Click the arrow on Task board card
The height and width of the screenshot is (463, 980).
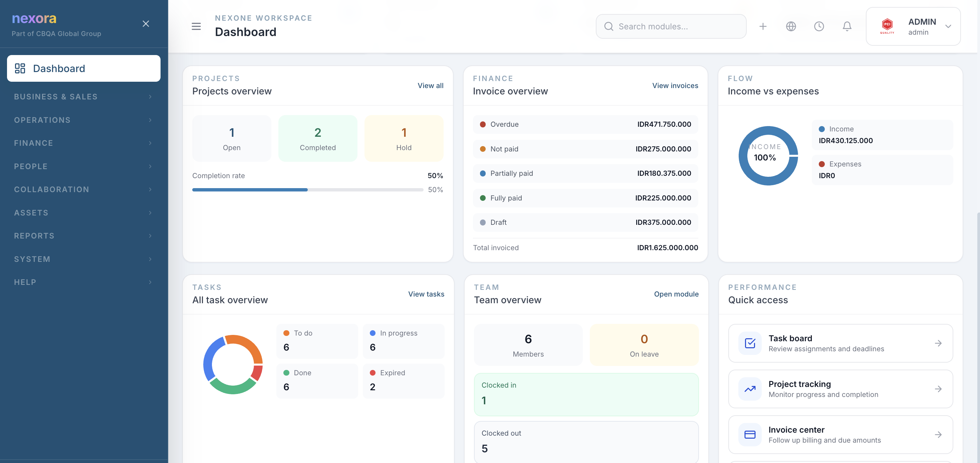point(938,343)
